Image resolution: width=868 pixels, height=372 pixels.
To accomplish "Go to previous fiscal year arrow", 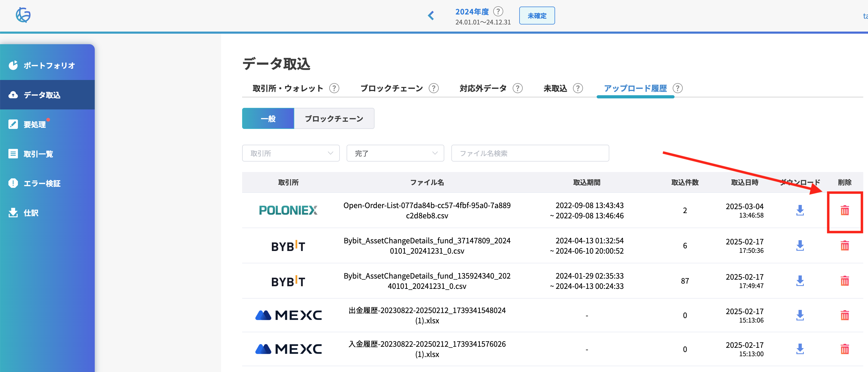I will point(431,16).
